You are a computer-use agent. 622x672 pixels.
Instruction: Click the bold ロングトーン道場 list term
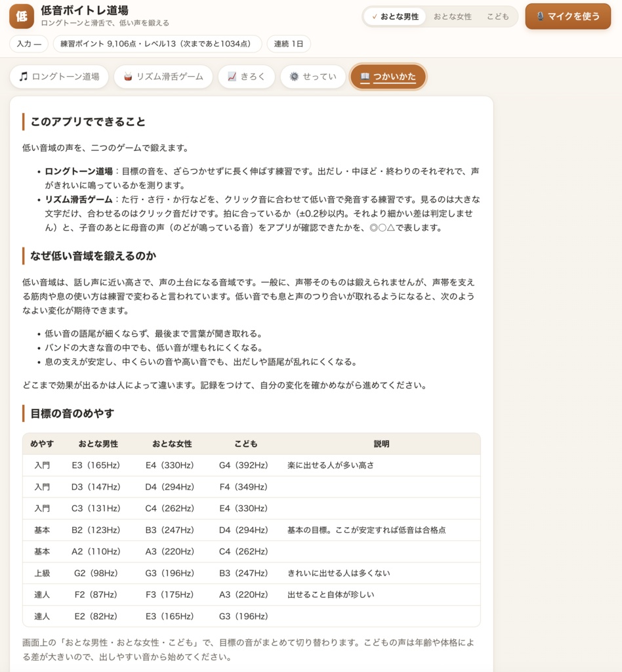pos(79,171)
